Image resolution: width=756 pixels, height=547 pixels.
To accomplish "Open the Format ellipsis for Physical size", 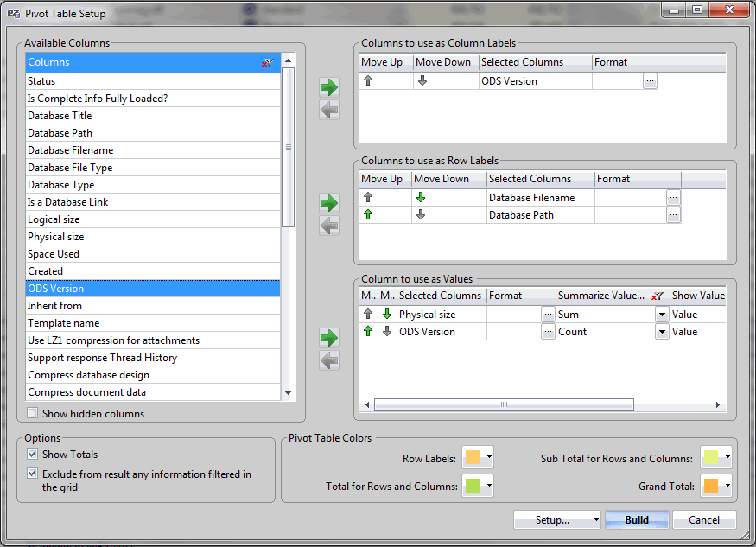I will 548,314.
